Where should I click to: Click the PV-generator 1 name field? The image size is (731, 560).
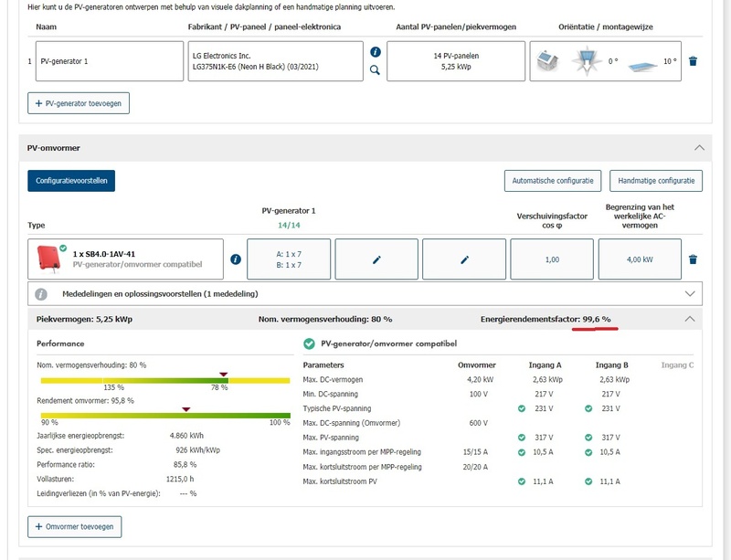110,61
